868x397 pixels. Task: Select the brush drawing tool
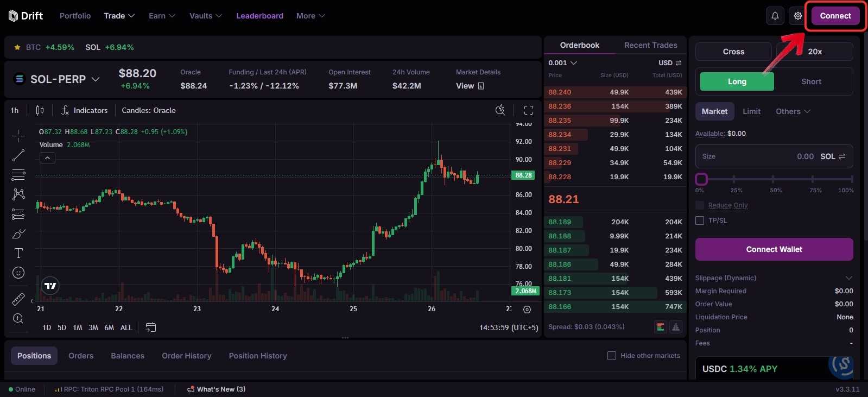point(18,234)
